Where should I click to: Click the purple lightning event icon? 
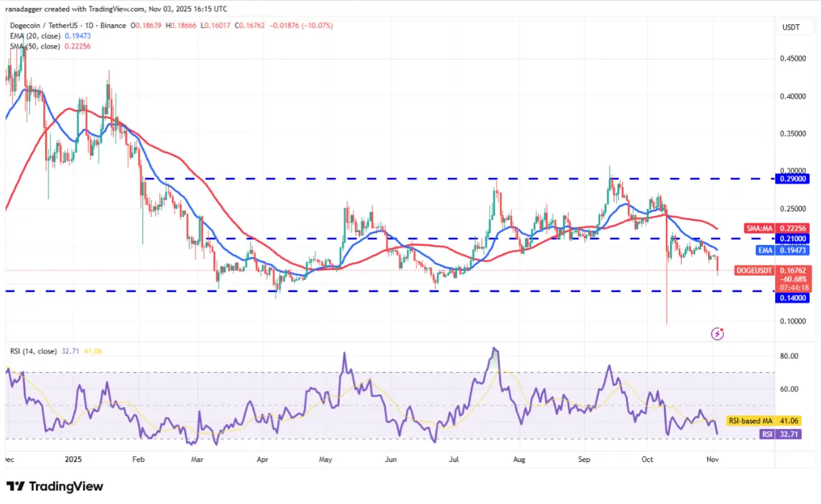(717, 333)
